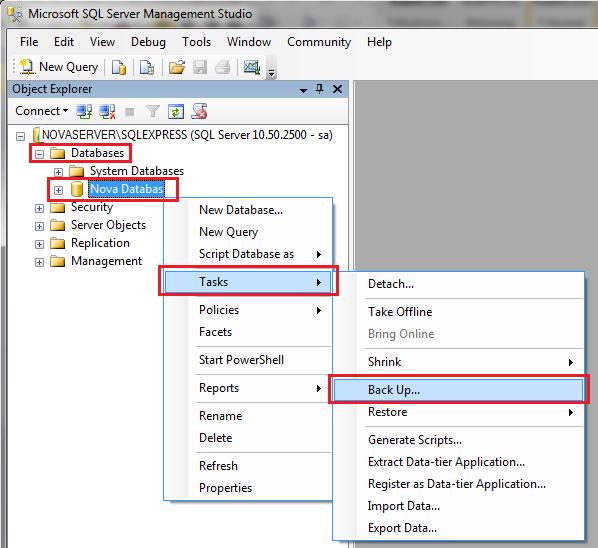Open the Restore submenu
598x548 pixels.
(x=459, y=412)
